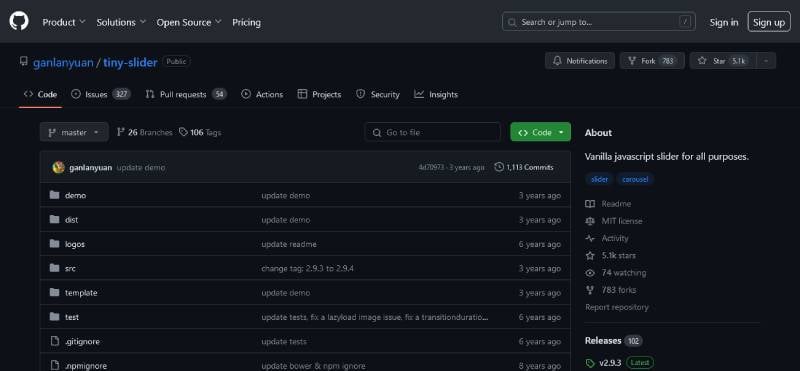800x371 pixels.
Task: Open 'update bower & npm ignore' commit
Action: click(x=313, y=366)
